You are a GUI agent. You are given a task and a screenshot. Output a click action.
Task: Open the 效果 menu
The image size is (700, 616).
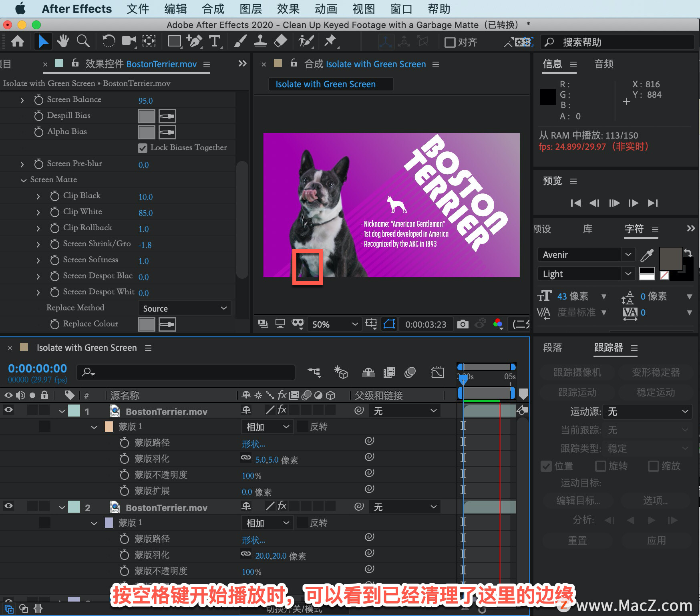288,9
